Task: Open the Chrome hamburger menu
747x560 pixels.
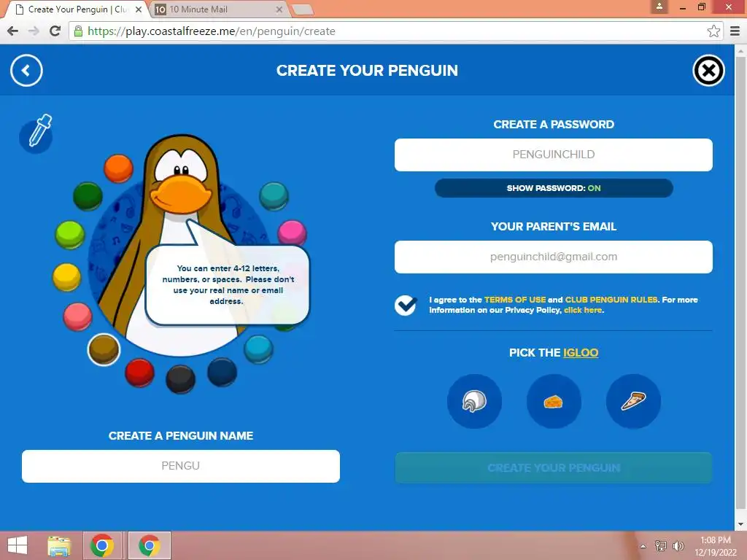Action: tap(735, 31)
